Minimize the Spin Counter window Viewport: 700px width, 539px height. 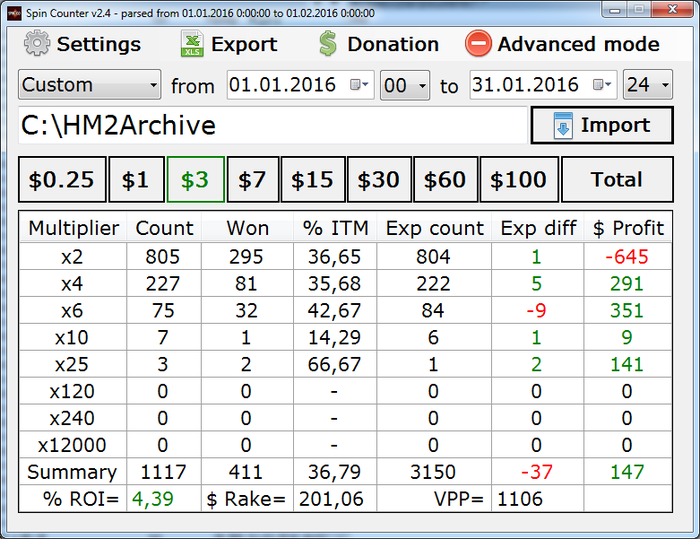[615, 10]
